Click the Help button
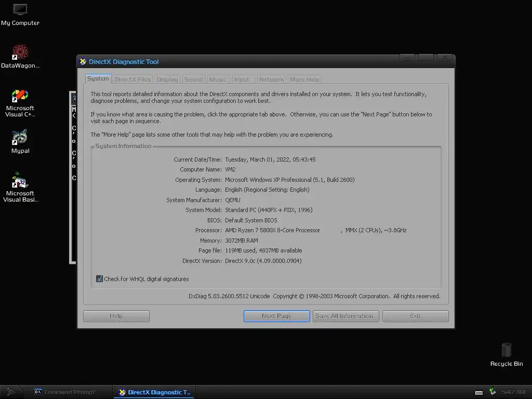The width and height of the screenshot is (532, 399). pyautogui.click(x=116, y=316)
